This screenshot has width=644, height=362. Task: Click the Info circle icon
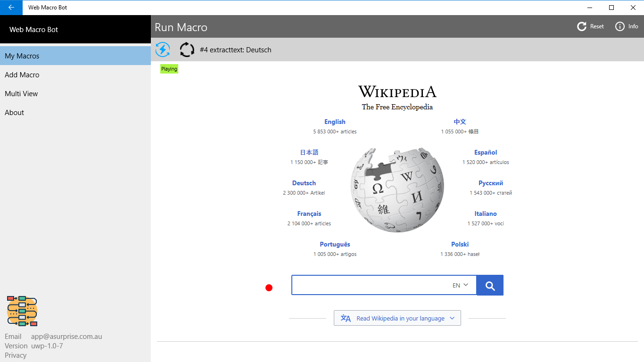pos(620,26)
